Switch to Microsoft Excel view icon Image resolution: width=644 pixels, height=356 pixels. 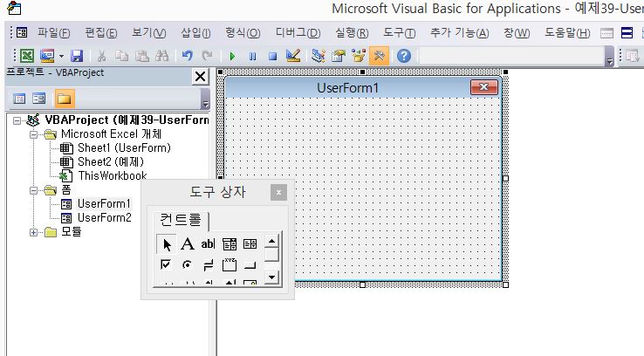pyautogui.click(x=27, y=56)
